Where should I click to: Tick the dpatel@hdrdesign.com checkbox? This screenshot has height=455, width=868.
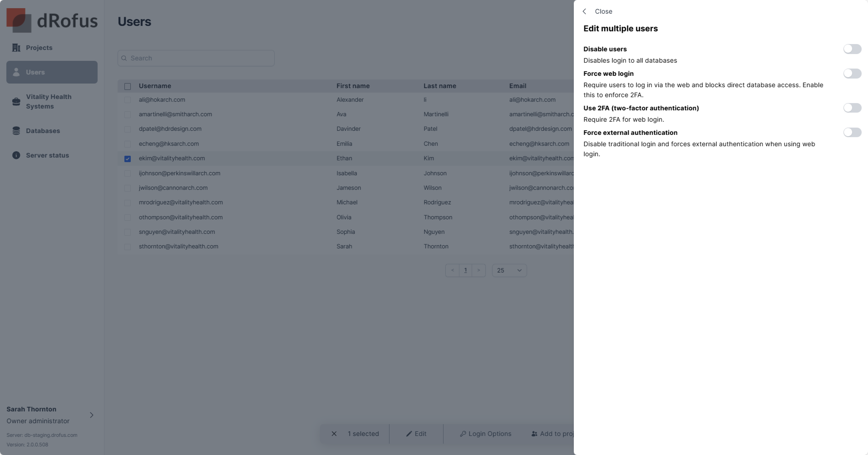(x=127, y=129)
